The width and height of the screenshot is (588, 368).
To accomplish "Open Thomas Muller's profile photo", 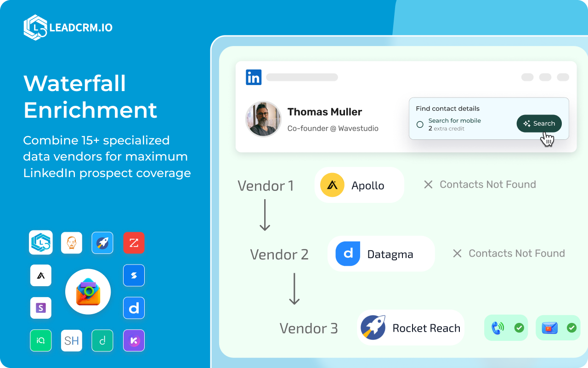I will [263, 119].
